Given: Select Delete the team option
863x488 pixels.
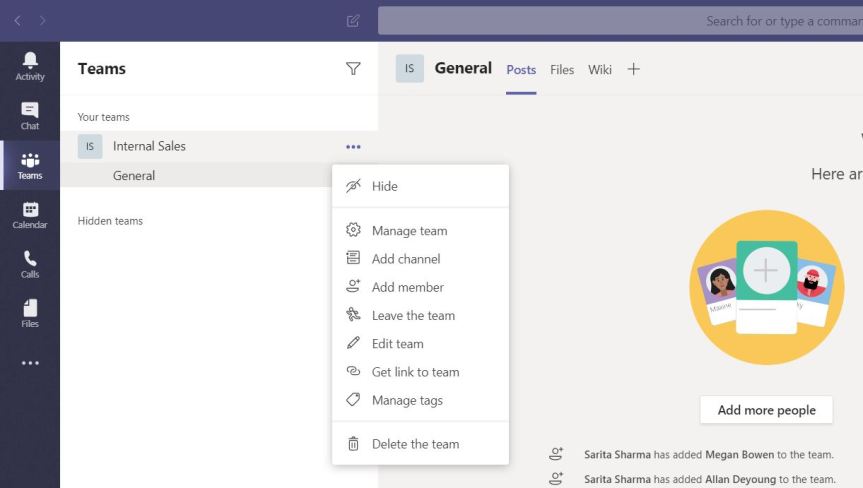Looking at the screenshot, I should [415, 444].
